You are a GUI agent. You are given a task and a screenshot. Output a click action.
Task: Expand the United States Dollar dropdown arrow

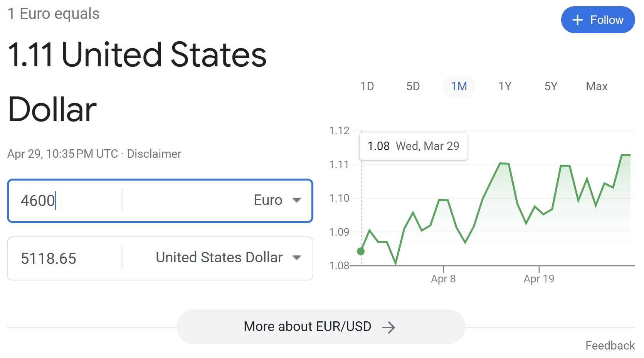pyautogui.click(x=296, y=258)
